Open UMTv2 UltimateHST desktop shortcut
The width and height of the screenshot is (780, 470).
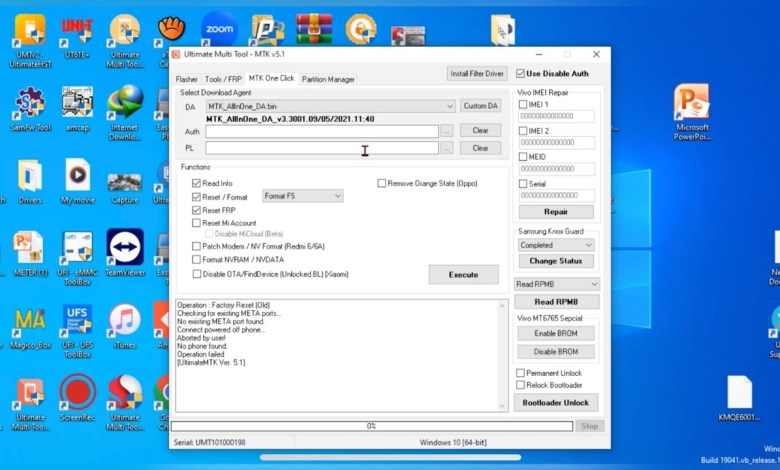(30, 41)
